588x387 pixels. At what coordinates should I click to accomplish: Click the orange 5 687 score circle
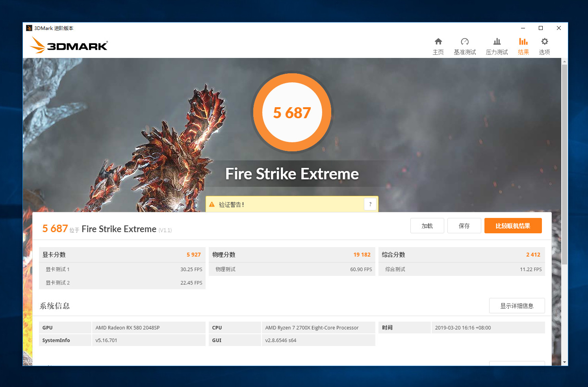(x=292, y=112)
